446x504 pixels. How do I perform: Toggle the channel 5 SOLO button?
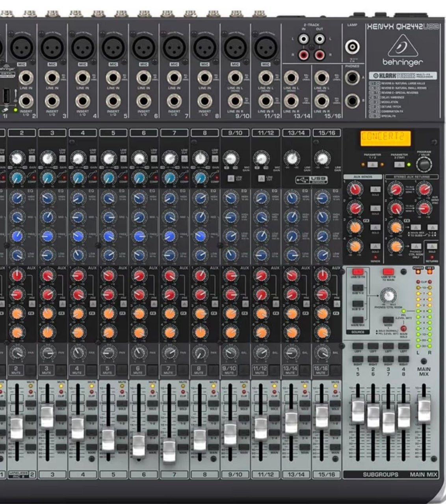(122, 404)
